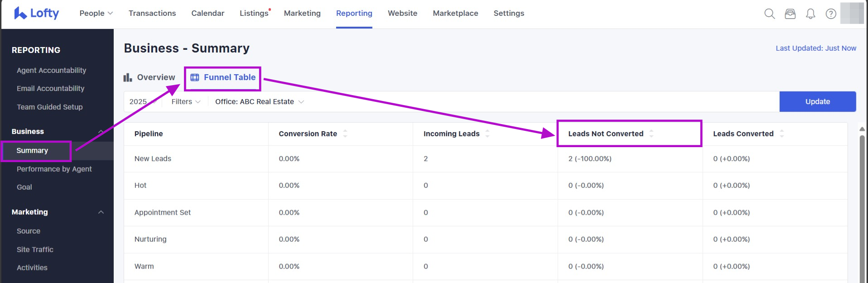The height and width of the screenshot is (283, 868).
Task: Expand the People menu dropdown
Action: pos(96,13)
